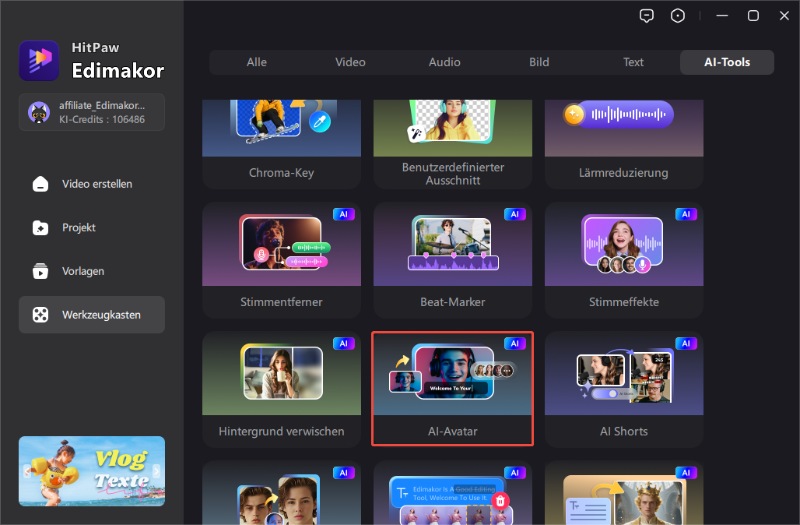Click the Vorlagen templates icon

point(40,271)
